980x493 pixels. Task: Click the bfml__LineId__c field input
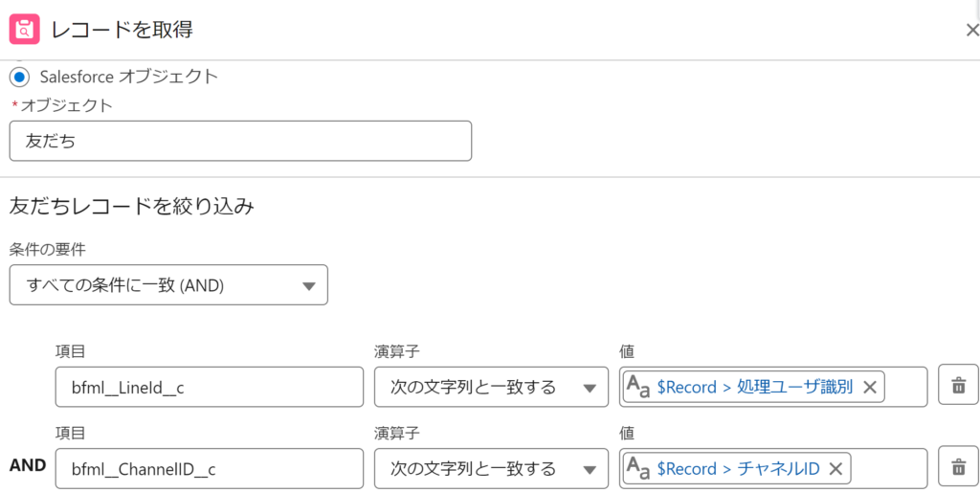pos(210,387)
